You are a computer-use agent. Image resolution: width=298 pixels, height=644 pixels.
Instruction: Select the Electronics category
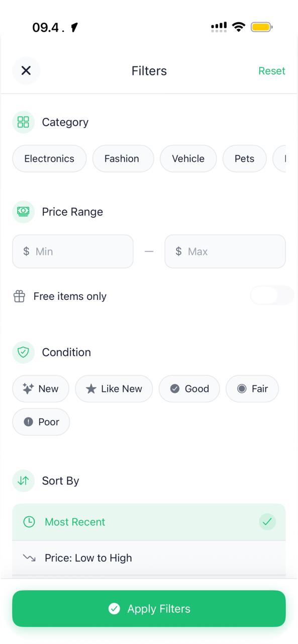(49, 158)
